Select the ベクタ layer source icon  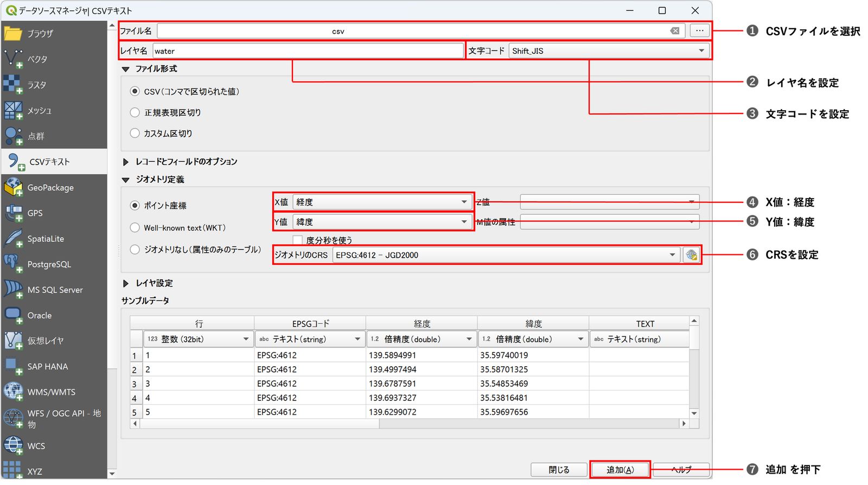tap(13, 59)
